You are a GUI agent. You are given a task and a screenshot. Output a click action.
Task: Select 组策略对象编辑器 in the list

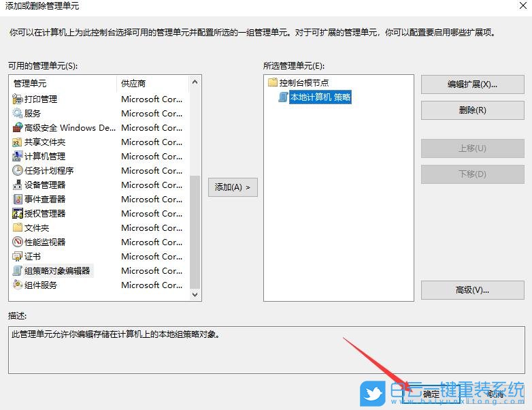[x=57, y=271]
